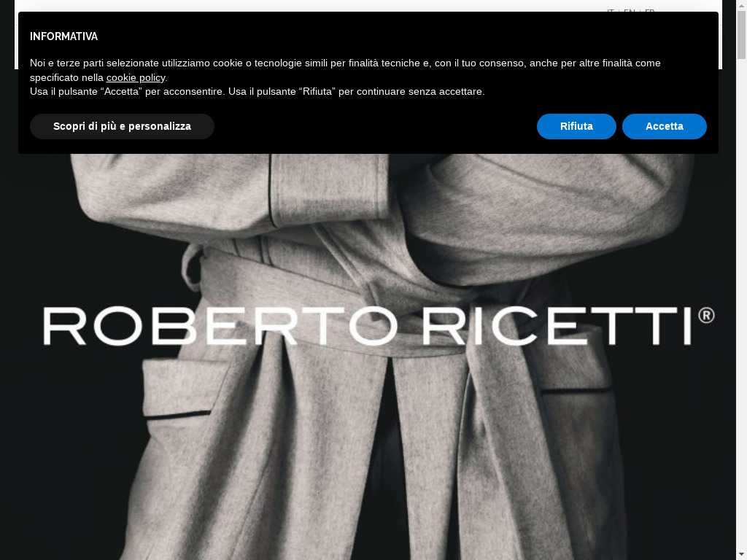Click the INFORMATIVA banner heading
The image size is (747, 560).
[64, 36]
